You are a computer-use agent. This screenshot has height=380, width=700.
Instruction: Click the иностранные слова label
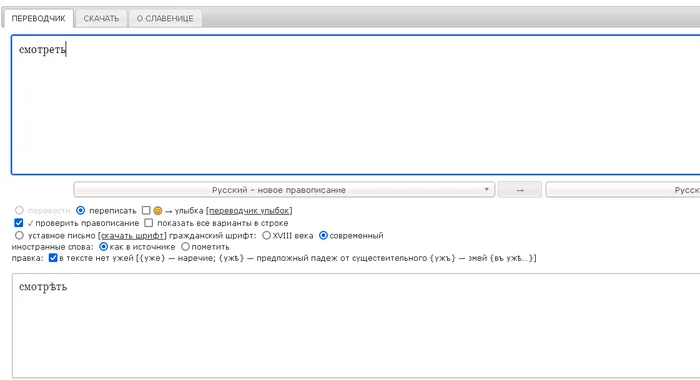point(53,247)
